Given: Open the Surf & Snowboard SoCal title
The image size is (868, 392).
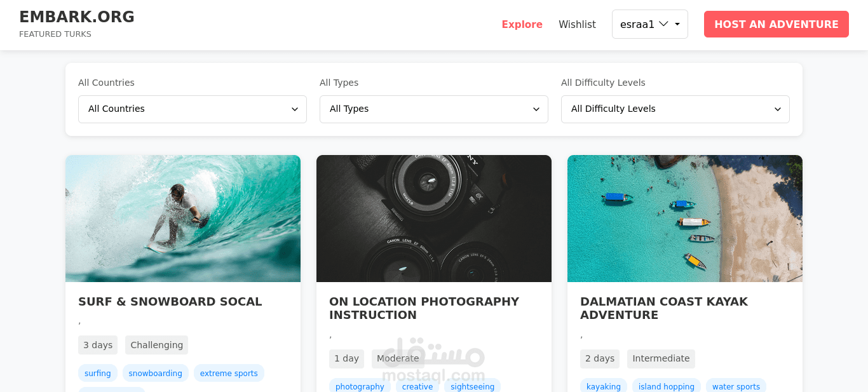Looking at the screenshot, I should (170, 302).
